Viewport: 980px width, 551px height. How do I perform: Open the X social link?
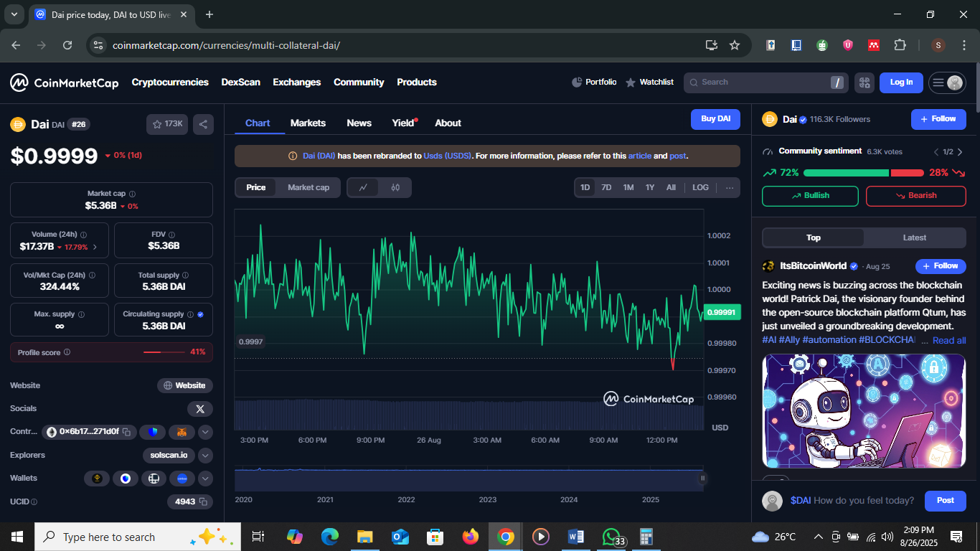[x=199, y=409]
